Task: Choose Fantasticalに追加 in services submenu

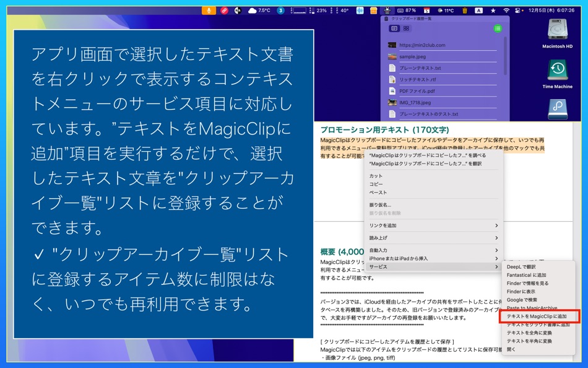Action: (538, 275)
